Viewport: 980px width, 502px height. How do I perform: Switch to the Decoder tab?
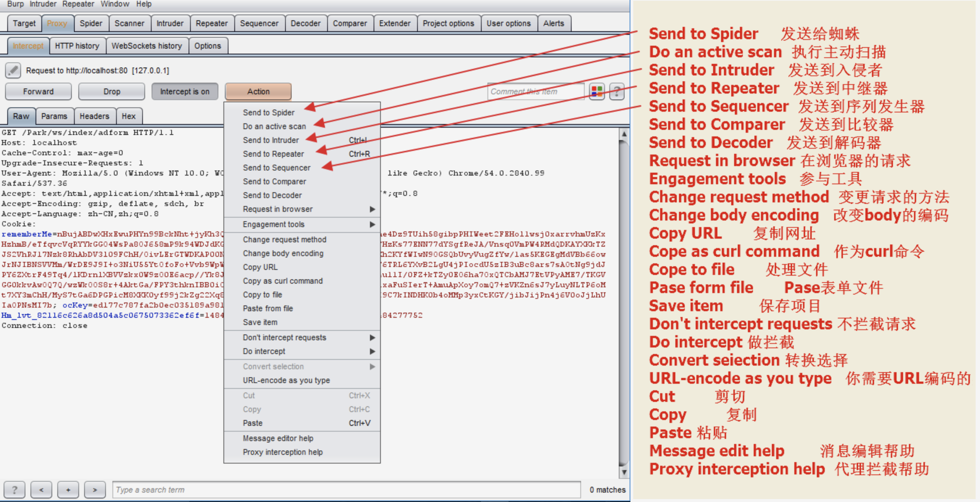pyautogui.click(x=306, y=24)
